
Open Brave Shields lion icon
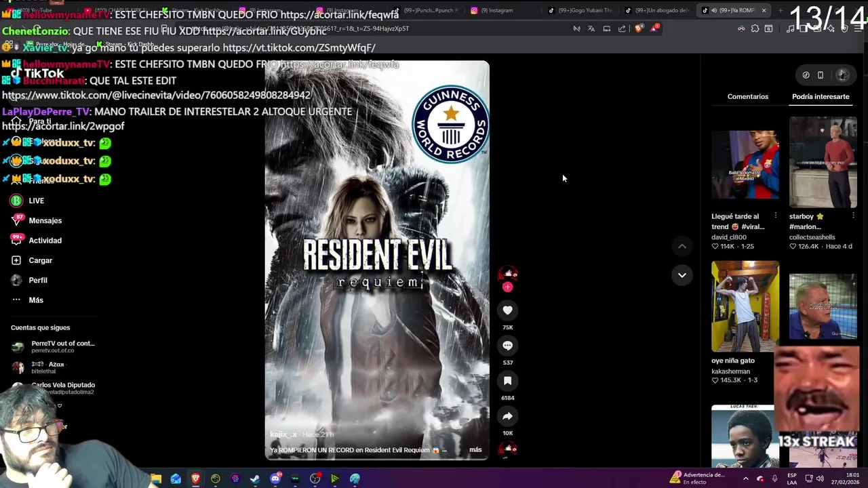[639, 28]
